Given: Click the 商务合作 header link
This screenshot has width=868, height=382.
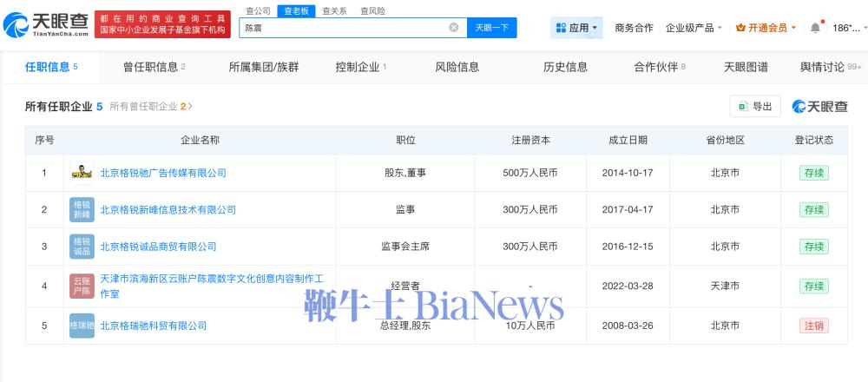Looking at the screenshot, I should (634, 28).
